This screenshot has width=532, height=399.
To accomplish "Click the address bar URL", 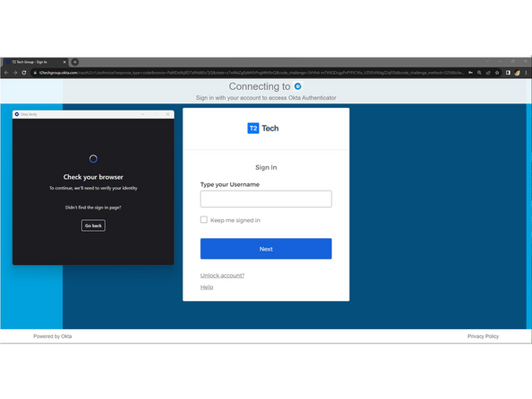I will [251, 73].
